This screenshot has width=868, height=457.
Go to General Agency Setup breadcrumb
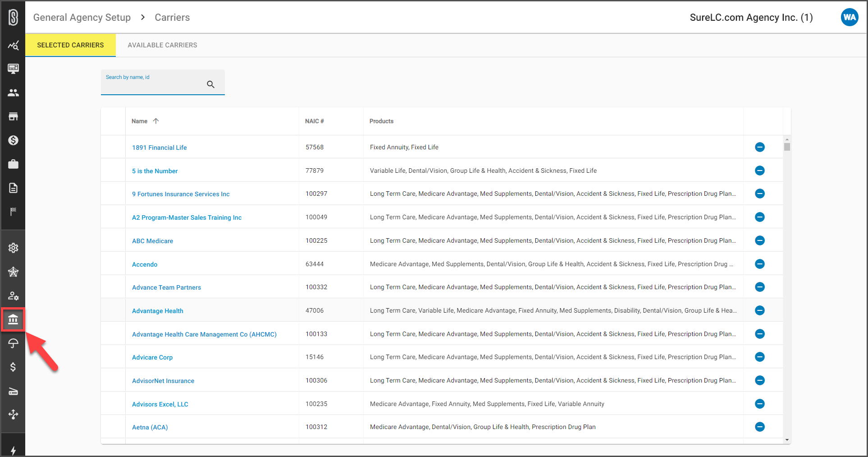[x=82, y=18]
